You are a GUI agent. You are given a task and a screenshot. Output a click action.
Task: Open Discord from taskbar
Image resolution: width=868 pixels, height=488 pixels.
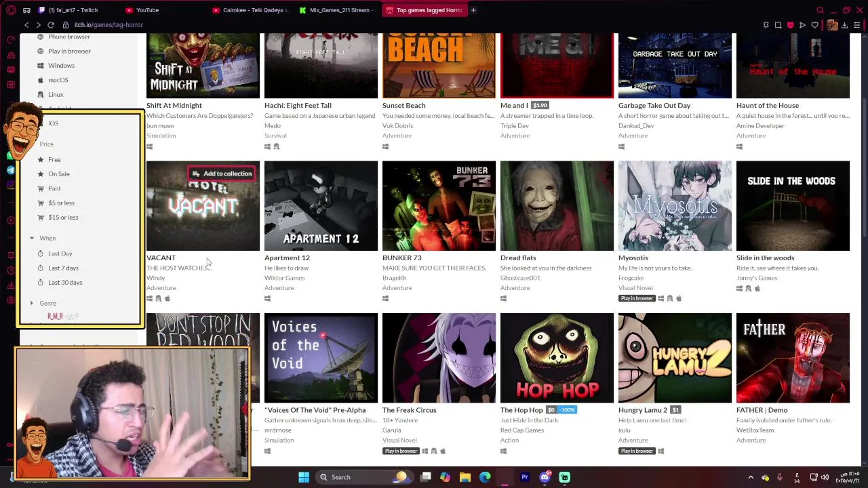[545, 477]
